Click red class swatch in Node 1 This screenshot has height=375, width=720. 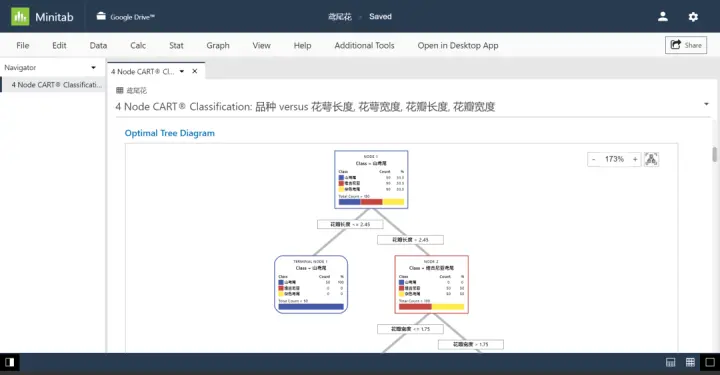(x=341, y=183)
